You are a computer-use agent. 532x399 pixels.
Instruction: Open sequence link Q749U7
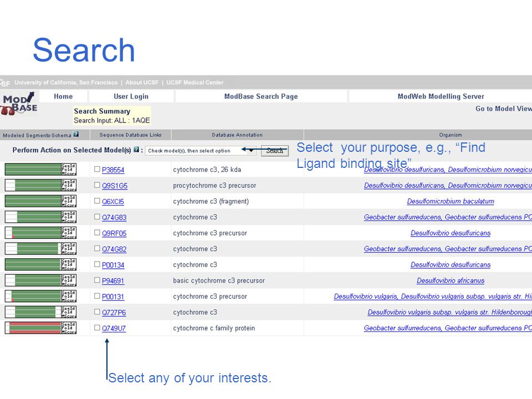[x=114, y=328]
